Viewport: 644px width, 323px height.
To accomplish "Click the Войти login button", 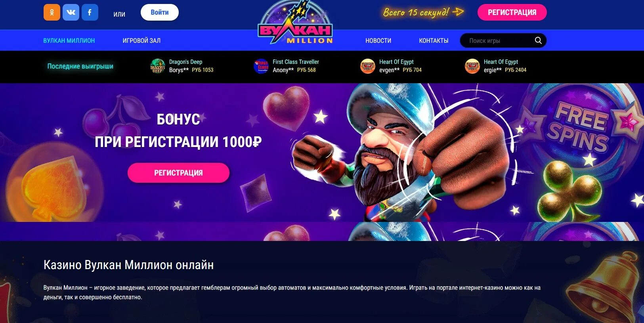I will tap(160, 12).
